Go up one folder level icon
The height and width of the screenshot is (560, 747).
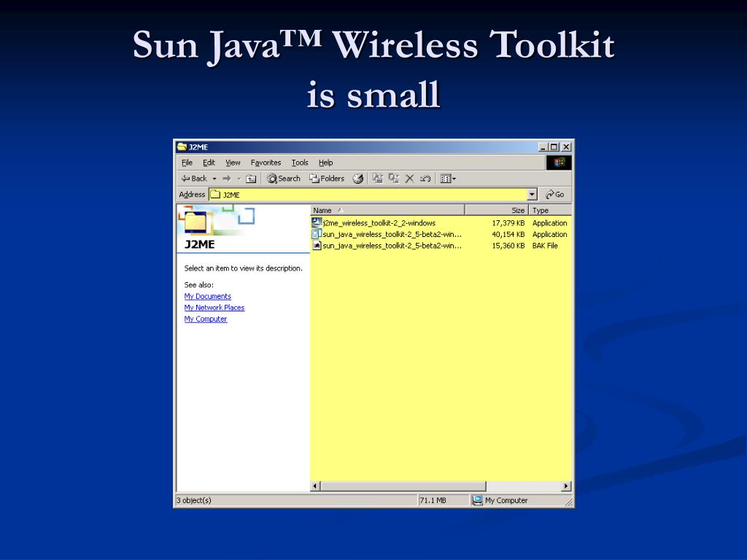(x=251, y=179)
